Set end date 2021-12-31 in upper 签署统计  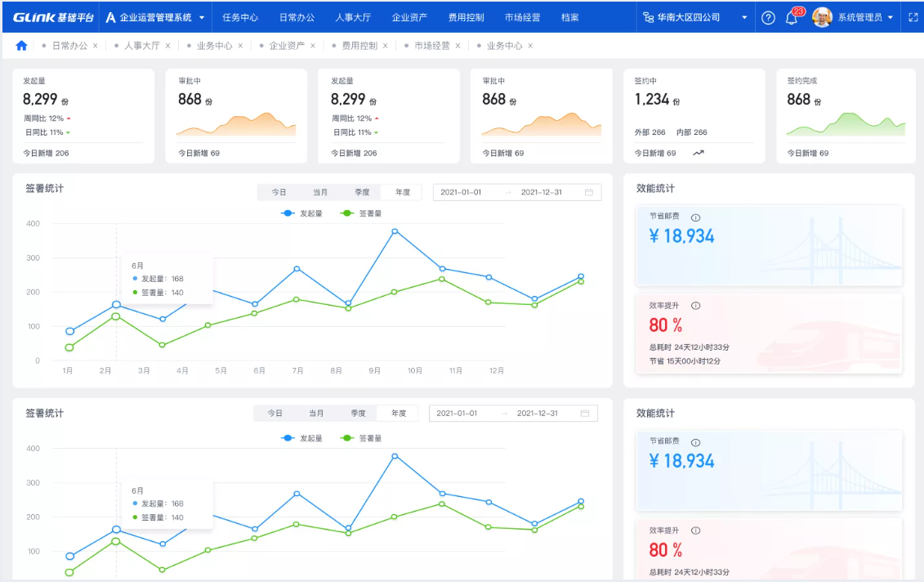click(542, 192)
